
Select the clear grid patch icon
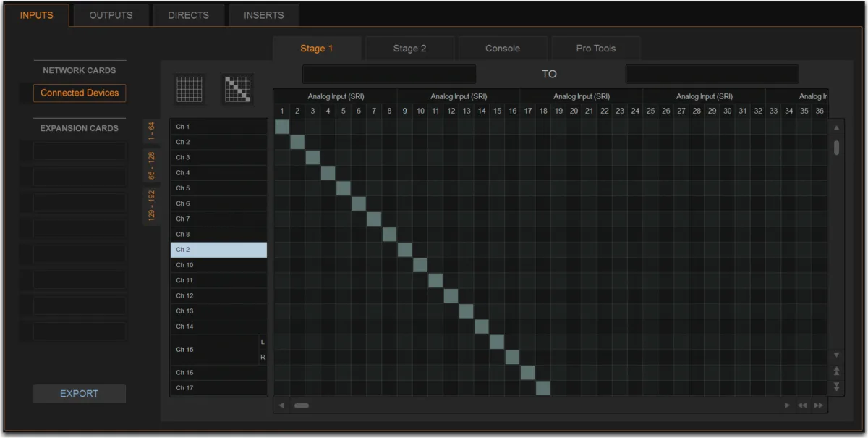(190, 89)
